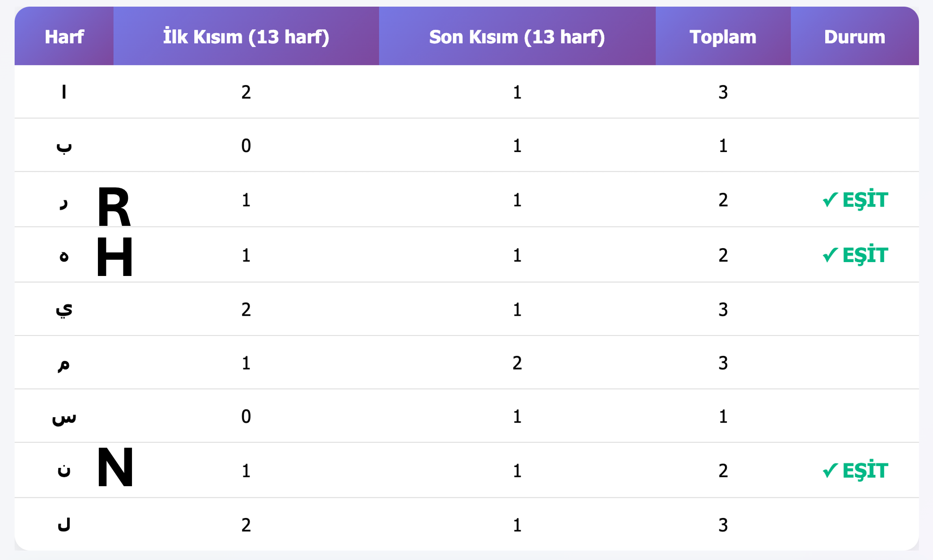Click the Arabic letter ي in Harf column
Image resolution: width=933 pixels, height=560 pixels.
click(x=64, y=309)
